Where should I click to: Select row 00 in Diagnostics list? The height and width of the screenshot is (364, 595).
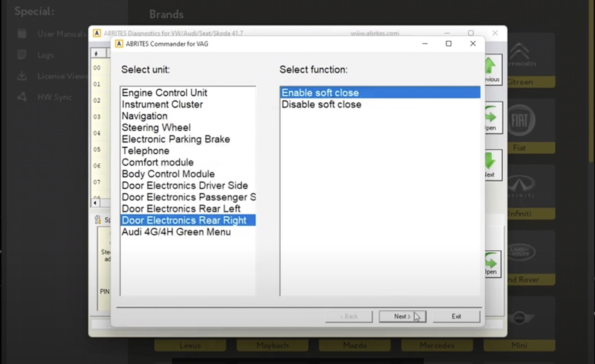100,68
